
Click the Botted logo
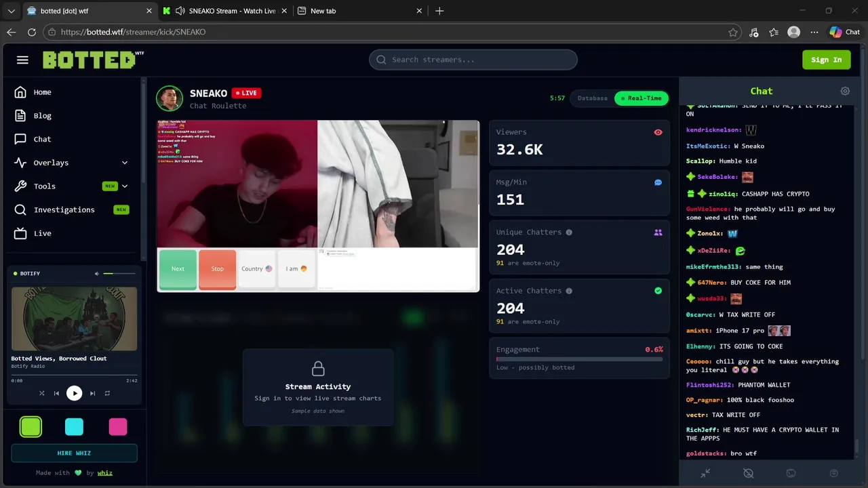pyautogui.click(x=93, y=60)
